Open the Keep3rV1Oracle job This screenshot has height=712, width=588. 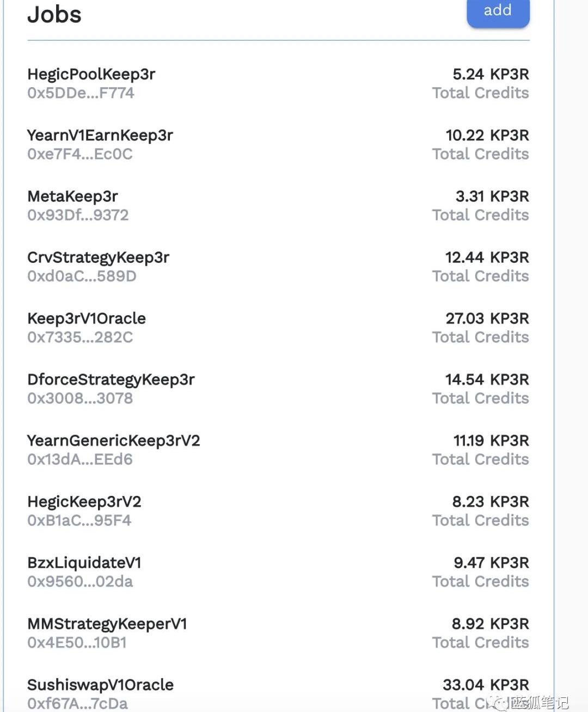coord(87,318)
